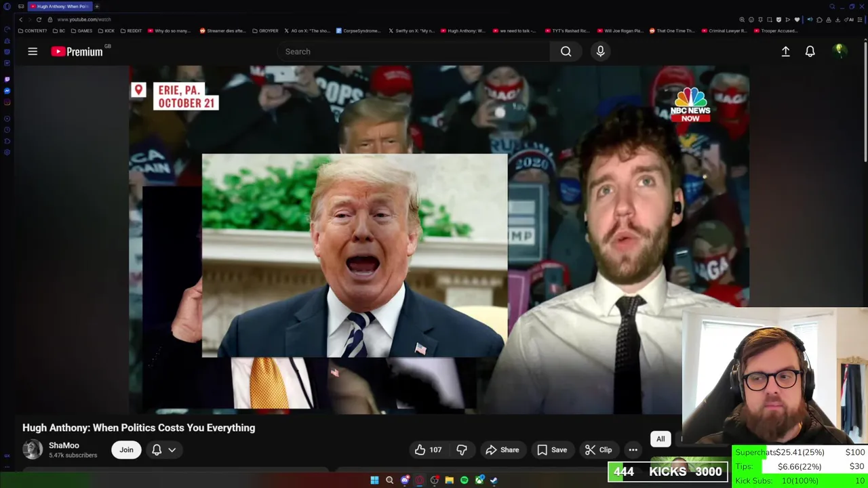Open CorpseSyndrome bookmark

(360, 30)
